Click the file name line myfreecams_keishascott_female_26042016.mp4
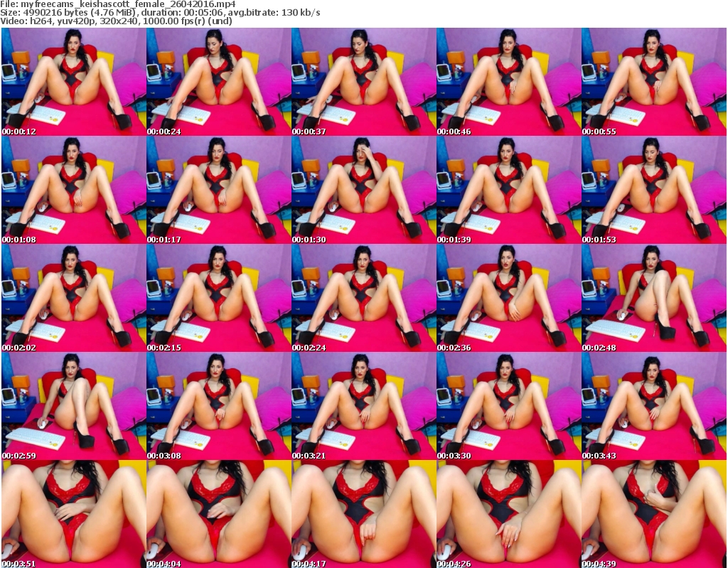The width and height of the screenshot is (728, 568). click(118, 4)
